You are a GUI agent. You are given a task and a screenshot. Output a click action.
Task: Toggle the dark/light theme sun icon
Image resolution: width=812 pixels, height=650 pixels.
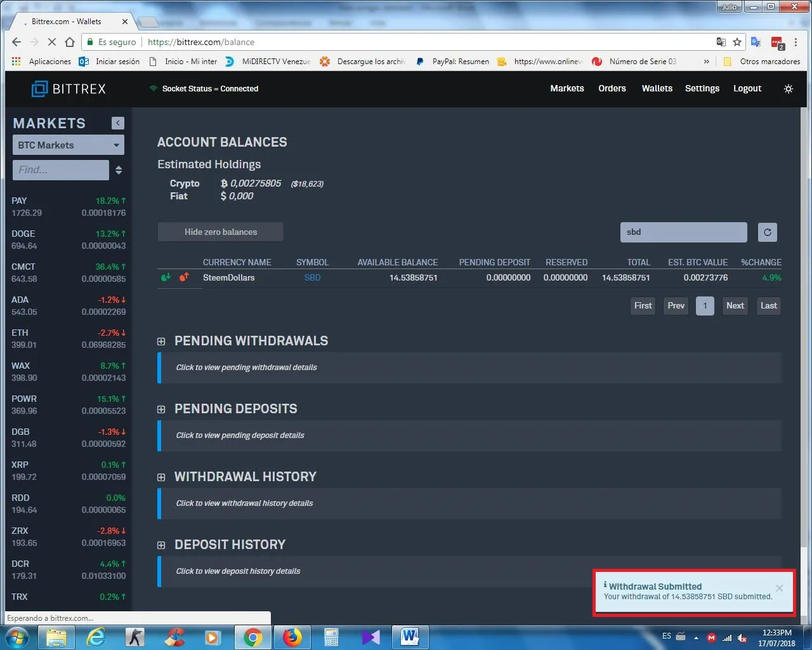point(789,89)
